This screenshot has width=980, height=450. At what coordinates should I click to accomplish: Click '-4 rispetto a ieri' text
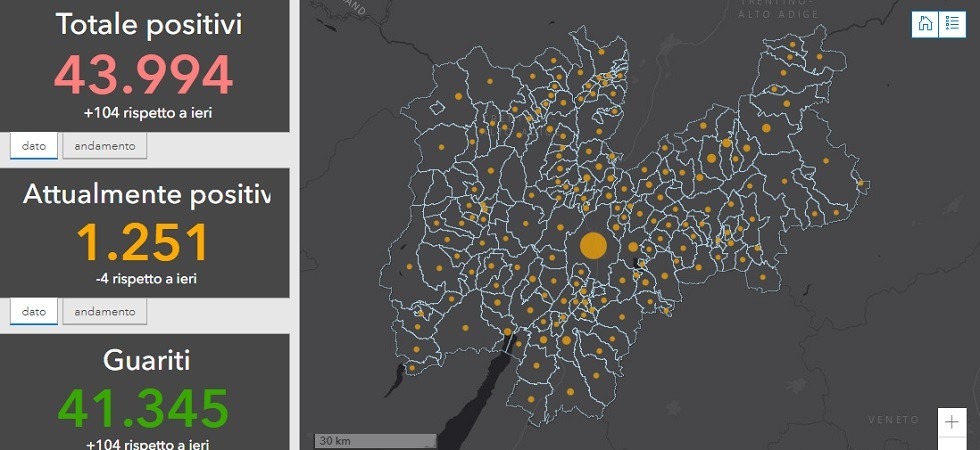pos(146,279)
